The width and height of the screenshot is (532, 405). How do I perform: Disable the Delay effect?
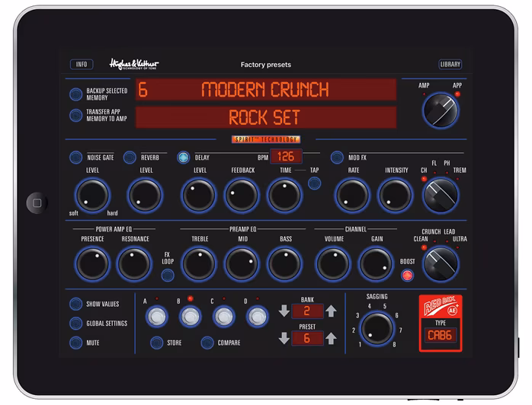tap(182, 158)
